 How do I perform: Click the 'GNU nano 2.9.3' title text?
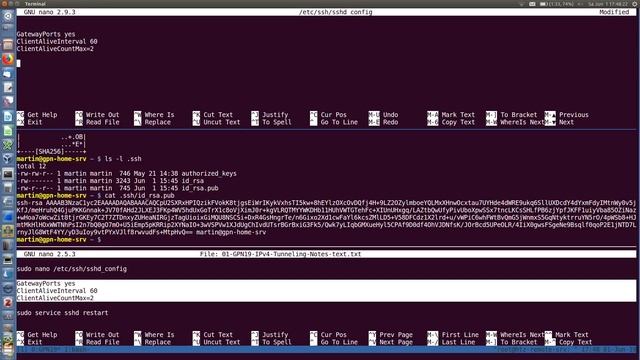point(49,12)
